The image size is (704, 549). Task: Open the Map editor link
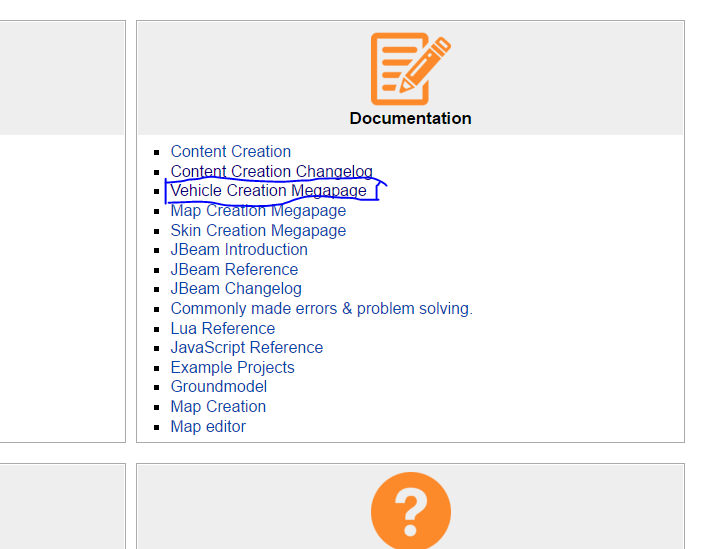click(208, 426)
